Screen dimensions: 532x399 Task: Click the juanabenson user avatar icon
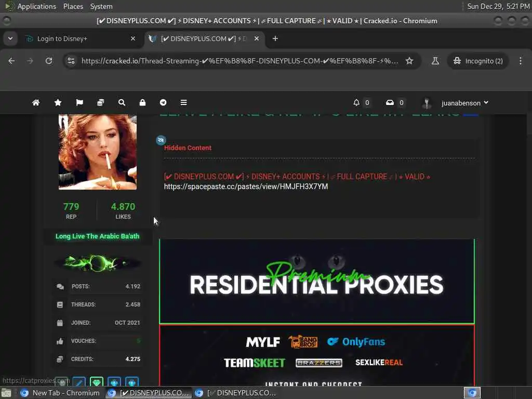pos(427,103)
